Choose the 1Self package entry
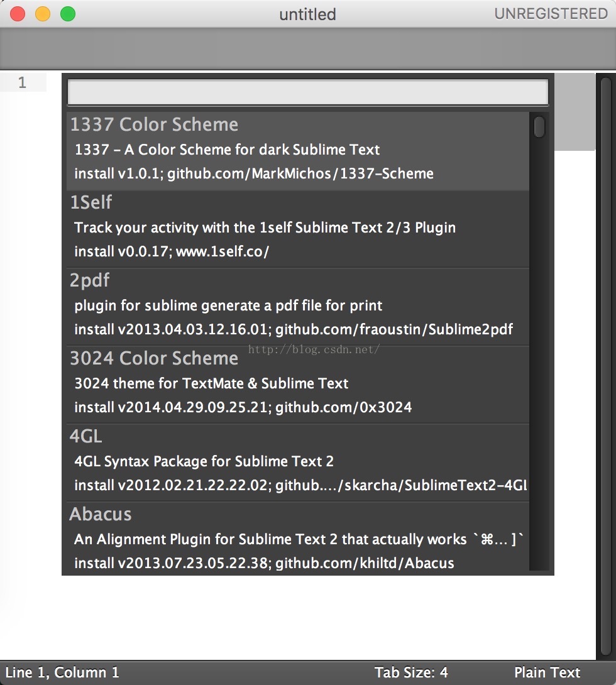This screenshot has width=616, height=685. click(297, 229)
